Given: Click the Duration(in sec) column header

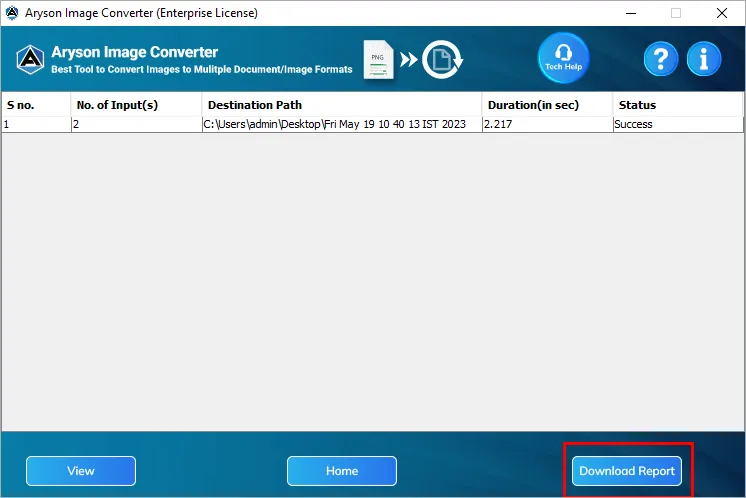Looking at the screenshot, I should pos(548,105).
